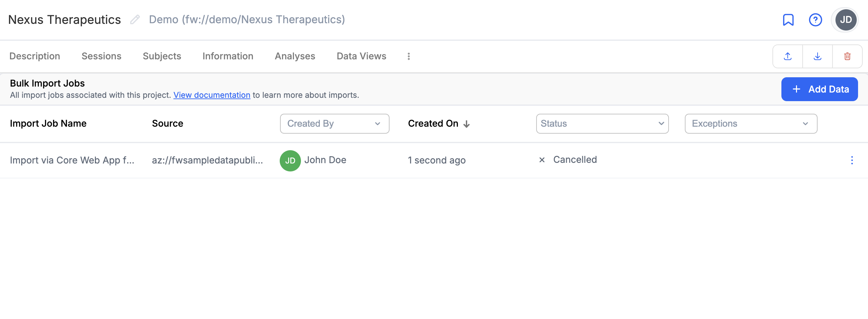Open the Data Views tab
Viewport: 868px width, 319px height.
(361, 56)
